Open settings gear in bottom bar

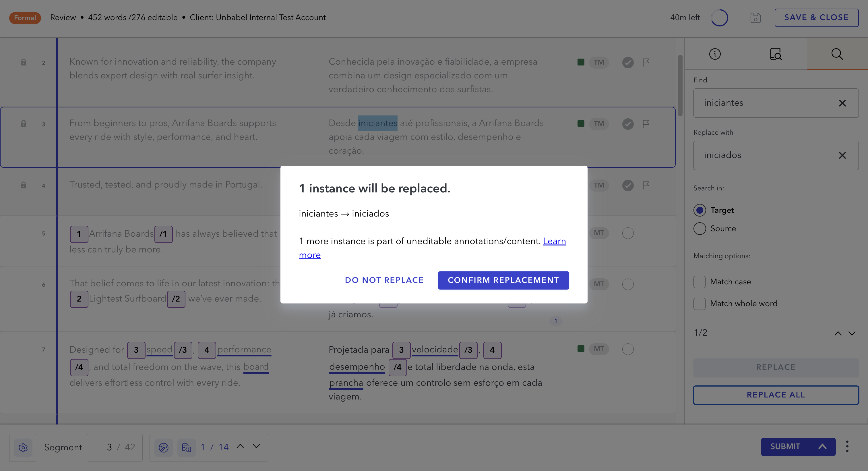click(23, 447)
